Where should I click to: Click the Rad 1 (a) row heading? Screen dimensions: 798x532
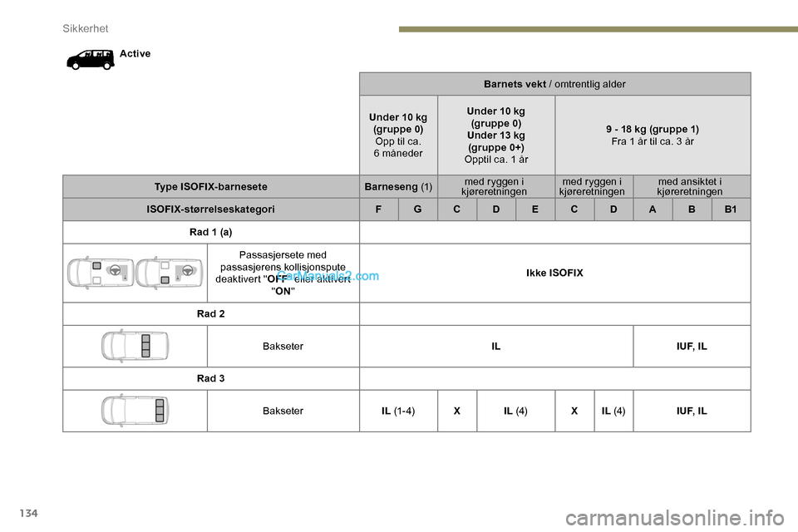click(x=210, y=232)
